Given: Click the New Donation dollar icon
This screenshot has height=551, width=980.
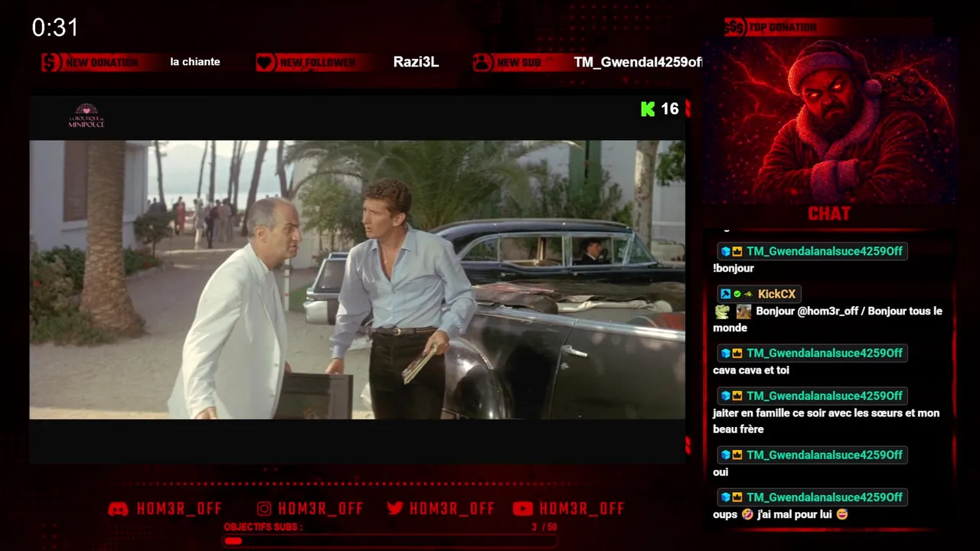Looking at the screenshot, I should coord(51,63).
